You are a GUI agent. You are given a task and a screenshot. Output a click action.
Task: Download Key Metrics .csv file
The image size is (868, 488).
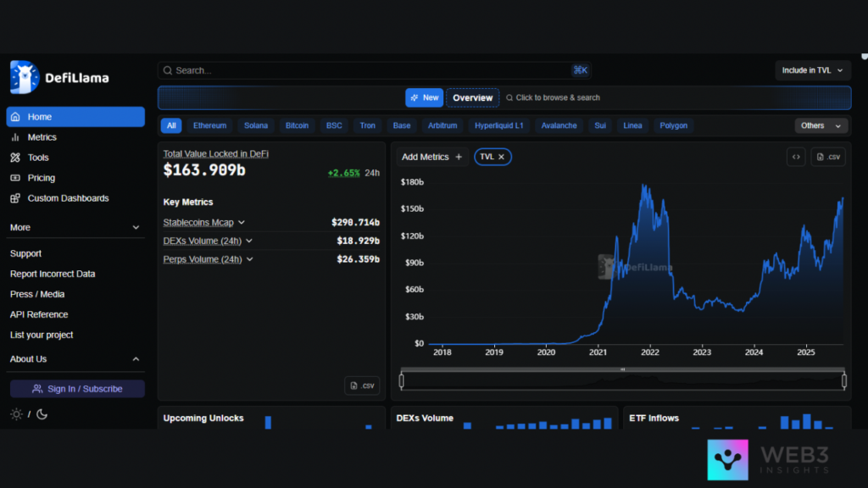362,385
